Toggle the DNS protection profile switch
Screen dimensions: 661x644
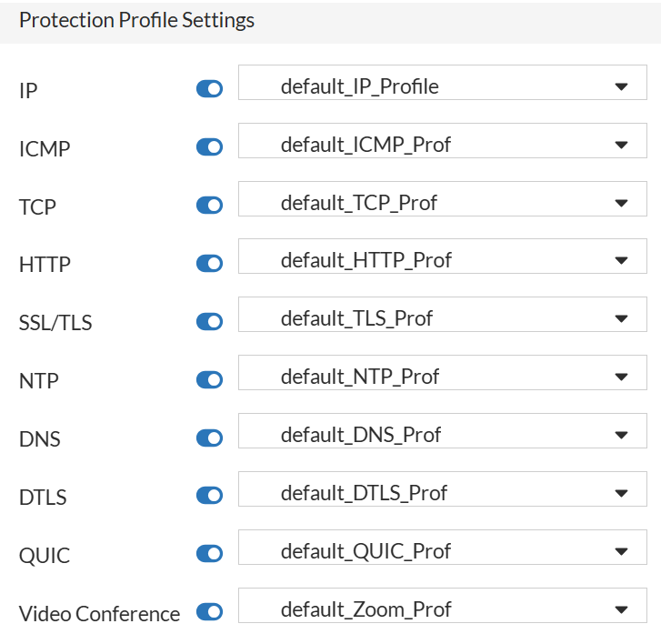209,438
